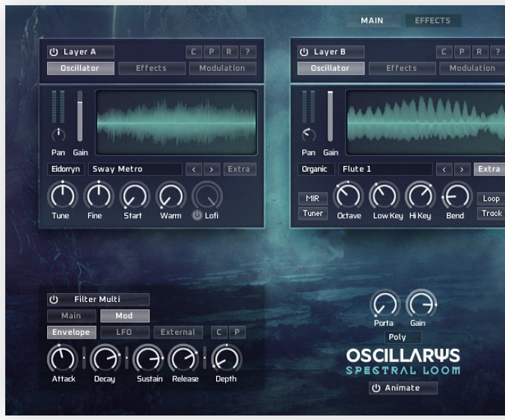Open the Eidorryn category dropdown
The image size is (505, 420).
tap(66, 170)
